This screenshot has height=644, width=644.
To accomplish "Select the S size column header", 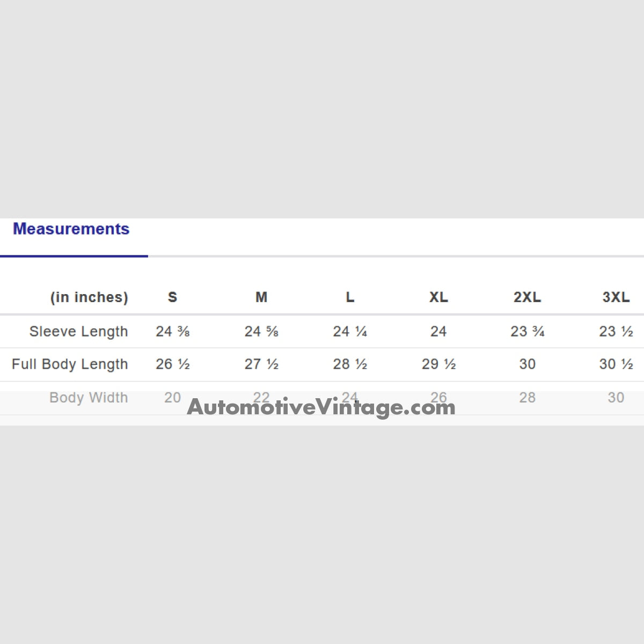I will point(172,297).
